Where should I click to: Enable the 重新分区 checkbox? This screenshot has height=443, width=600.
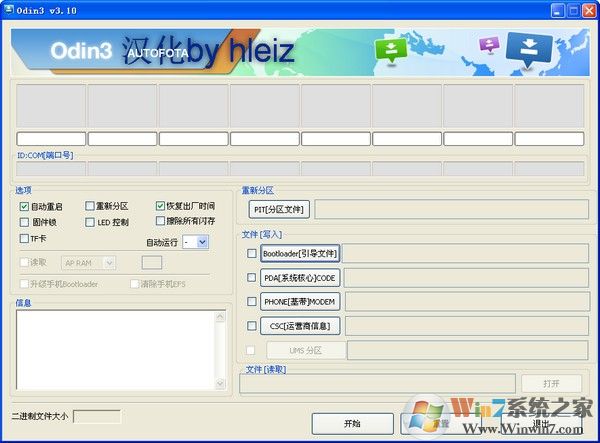90,206
